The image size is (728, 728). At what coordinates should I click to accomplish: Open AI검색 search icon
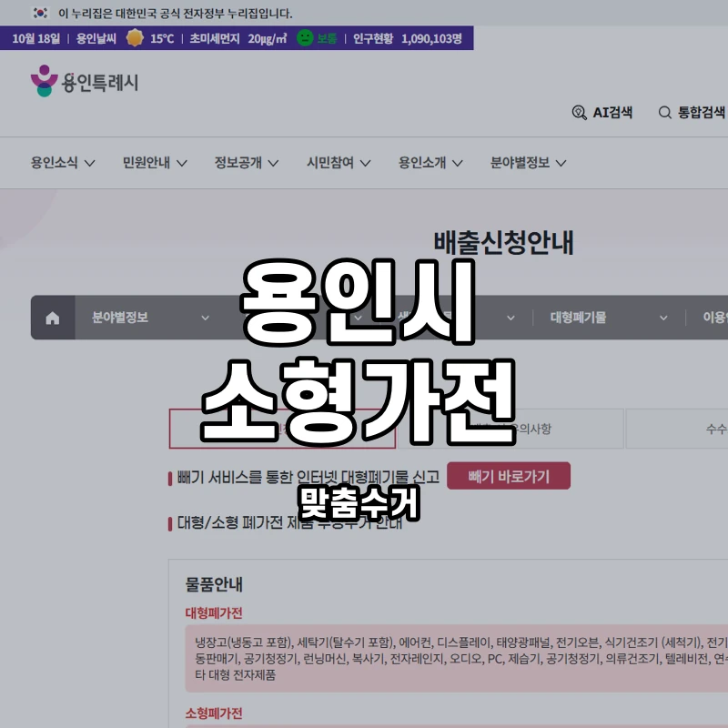pyautogui.click(x=579, y=112)
